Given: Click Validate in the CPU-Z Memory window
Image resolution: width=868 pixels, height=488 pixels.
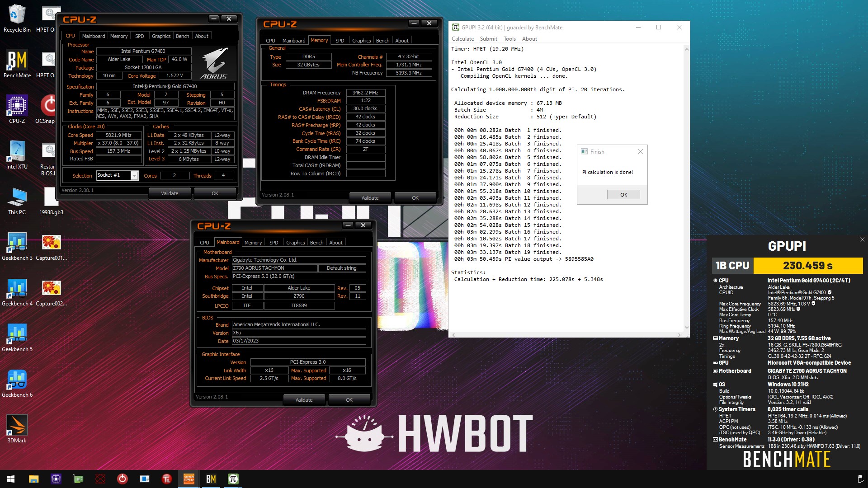Looking at the screenshot, I should click(370, 198).
